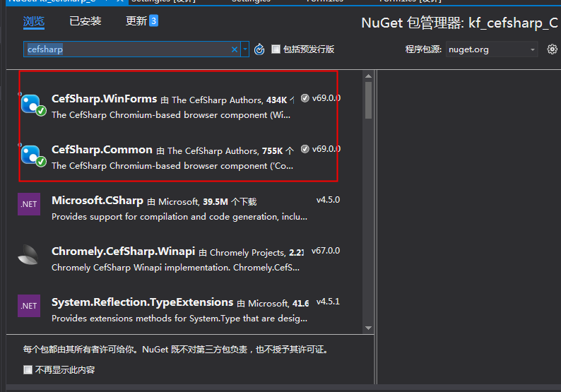Click version v4.5.0 of Microsoft.CSharp
This screenshot has height=392, width=561.
coord(328,200)
